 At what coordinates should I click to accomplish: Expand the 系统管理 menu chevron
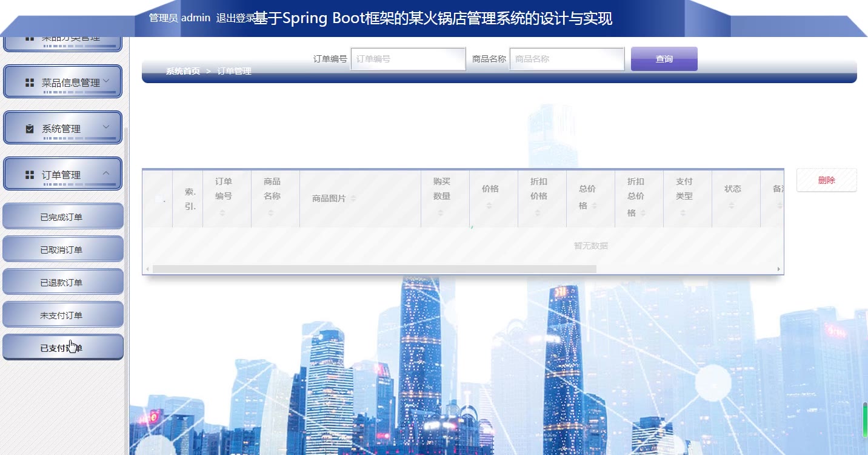(106, 127)
